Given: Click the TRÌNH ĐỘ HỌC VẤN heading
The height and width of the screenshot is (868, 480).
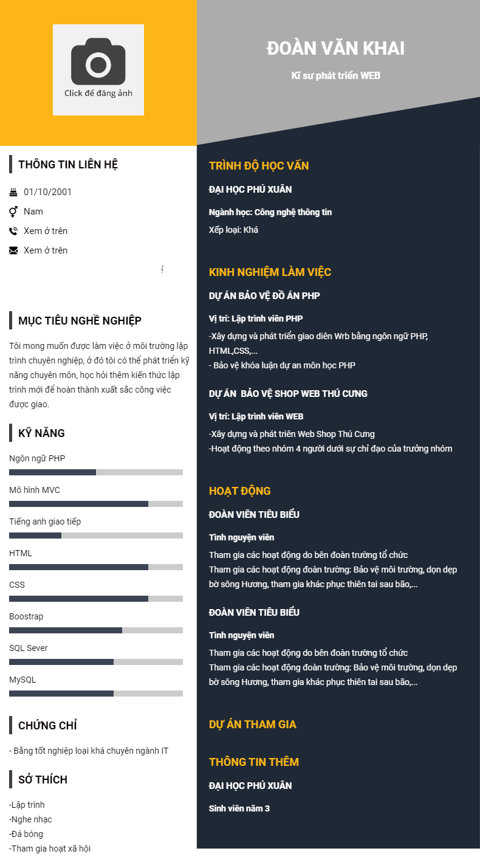Looking at the screenshot, I should click(259, 166).
